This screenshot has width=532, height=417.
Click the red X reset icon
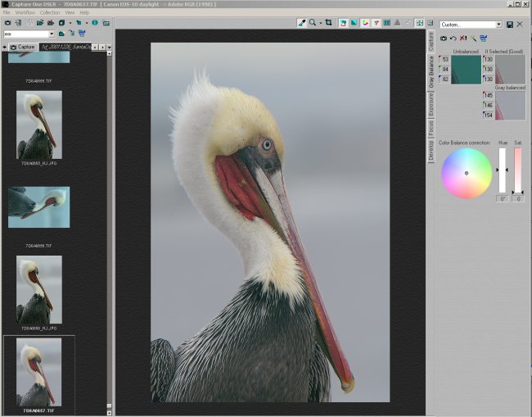click(463, 39)
